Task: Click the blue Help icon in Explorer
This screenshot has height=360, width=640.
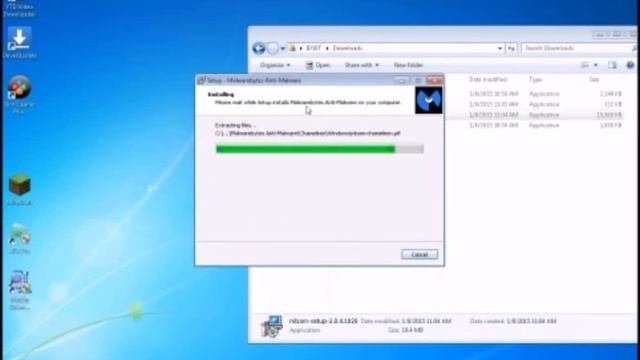Action: 630,65
